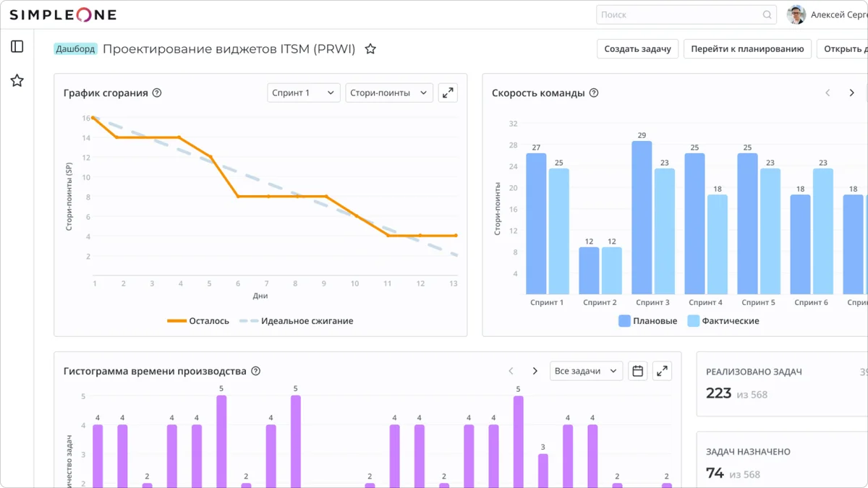This screenshot has height=488, width=868.
Task: Toggle Осталось legend series
Action: [x=198, y=321]
